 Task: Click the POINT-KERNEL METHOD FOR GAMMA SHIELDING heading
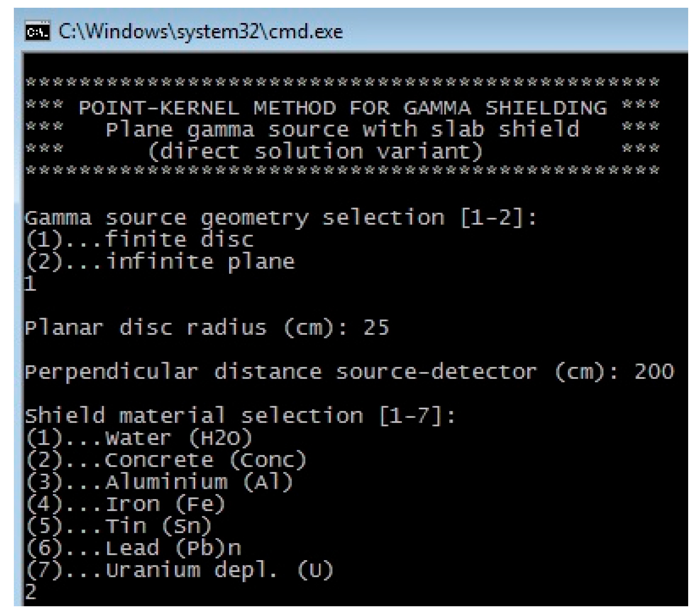(x=342, y=108)
